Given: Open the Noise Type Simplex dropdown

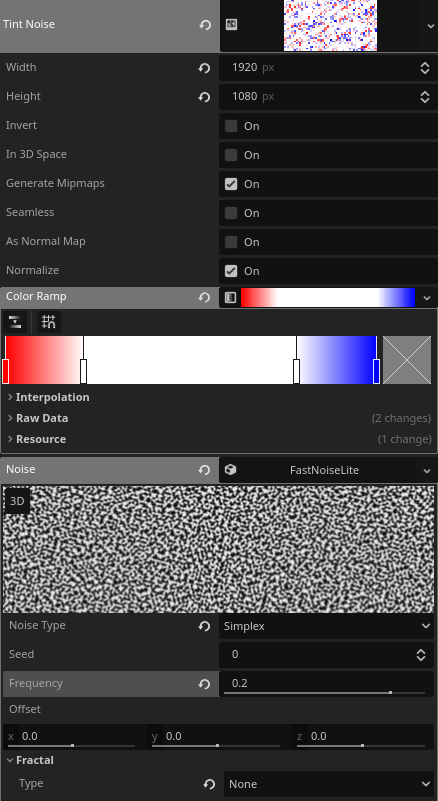Looking at the screenshot, I should point(327,626).
